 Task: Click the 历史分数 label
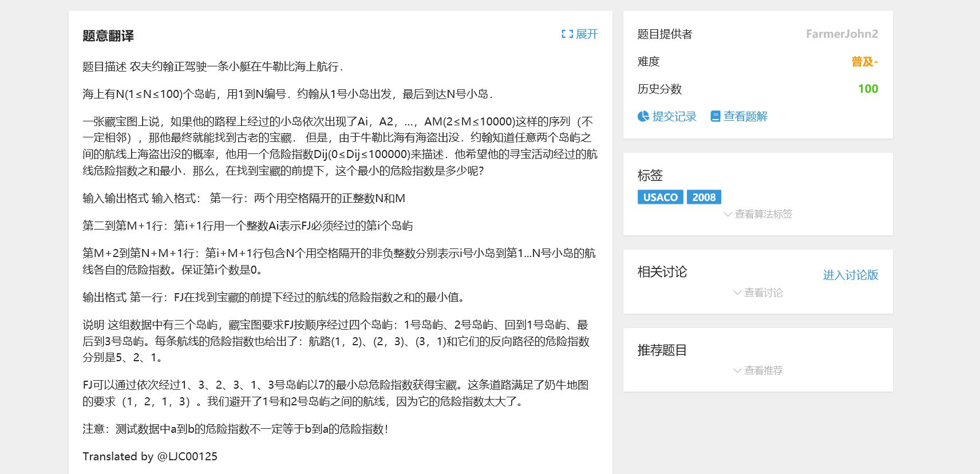[660, 89]
